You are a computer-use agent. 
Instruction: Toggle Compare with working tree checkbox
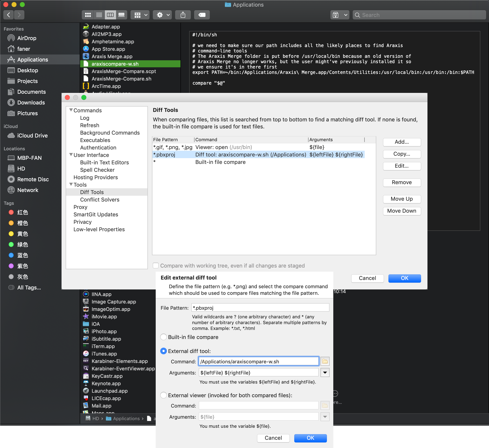[155, 266]
